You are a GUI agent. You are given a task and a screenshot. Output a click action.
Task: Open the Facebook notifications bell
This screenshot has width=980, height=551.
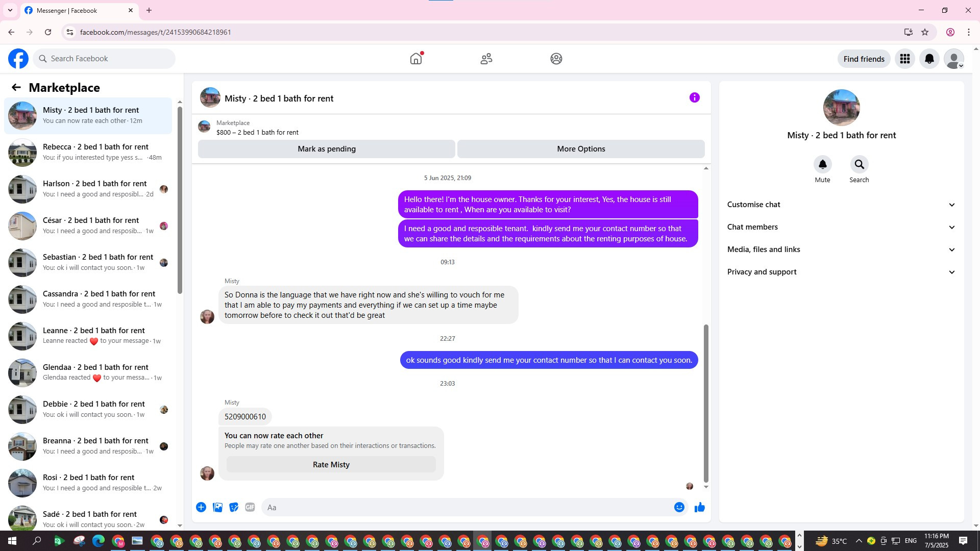click(x=929, y=59)
